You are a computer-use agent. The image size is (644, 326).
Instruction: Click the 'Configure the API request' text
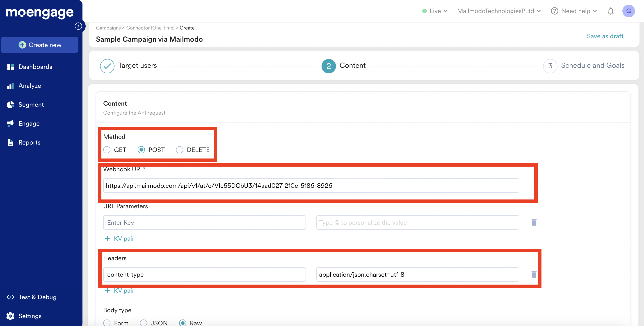pyautogui.click(x=134, y=113)
